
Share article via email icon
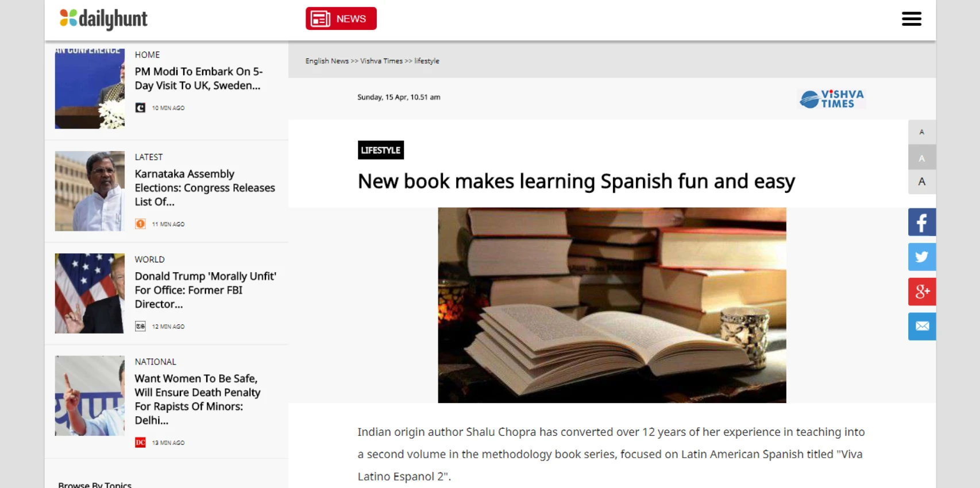point(921,326)
